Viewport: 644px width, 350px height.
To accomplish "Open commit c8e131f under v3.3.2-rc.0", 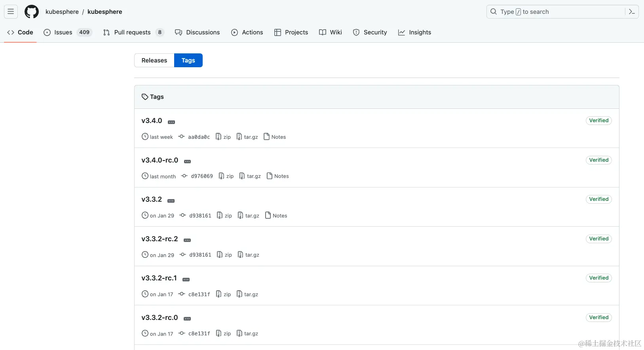I will [x=194, y=334].
